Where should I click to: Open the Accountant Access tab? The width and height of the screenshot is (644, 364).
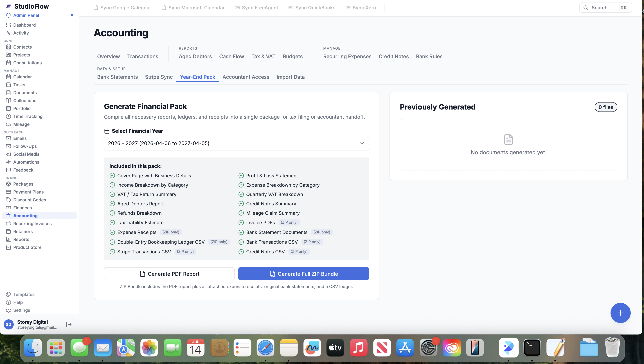[246, 77]
